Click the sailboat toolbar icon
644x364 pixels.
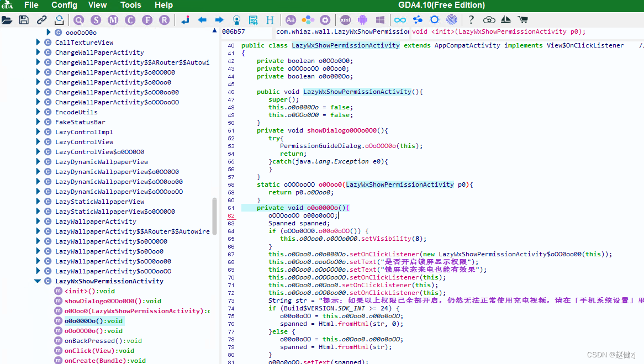tap(505, 20)
